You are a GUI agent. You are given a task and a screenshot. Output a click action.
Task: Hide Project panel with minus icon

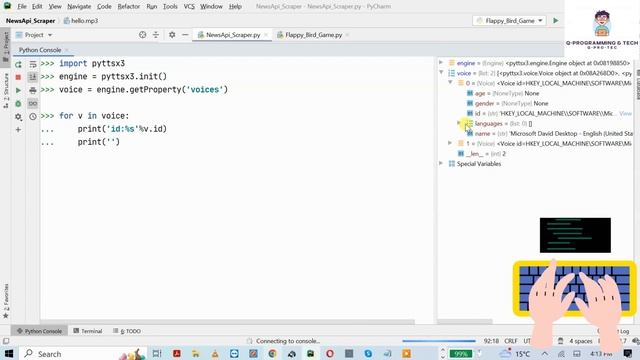(185, 35)
